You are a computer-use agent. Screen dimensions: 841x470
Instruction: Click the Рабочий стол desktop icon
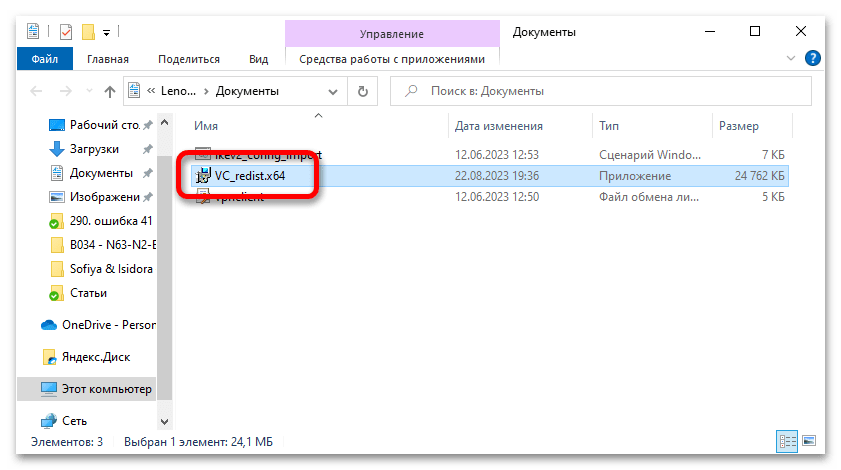tap(56, 125)
